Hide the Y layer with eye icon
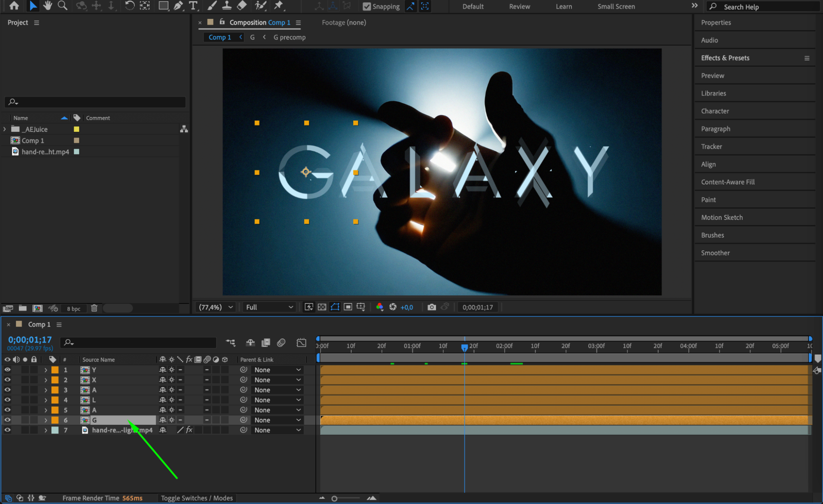 pyautogui.click(x=7, y=370)
